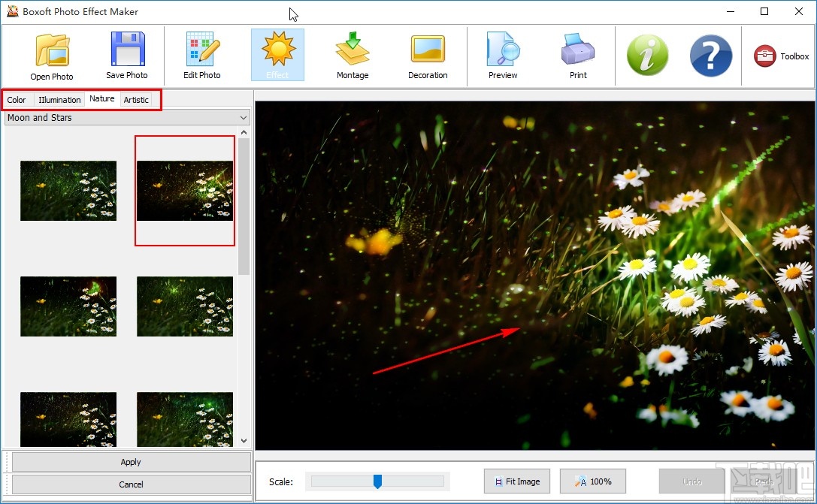Image resolution: width=817 pixels, height=504 pixels.
Task: Click the effects list scroll up arrow
Action: click(x=244, y=132)
